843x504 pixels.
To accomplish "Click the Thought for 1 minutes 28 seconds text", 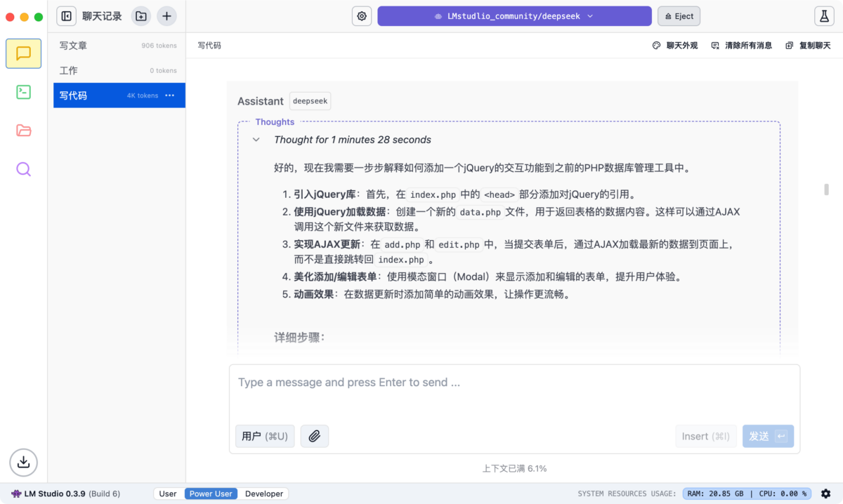I will (x=353, y=140).
